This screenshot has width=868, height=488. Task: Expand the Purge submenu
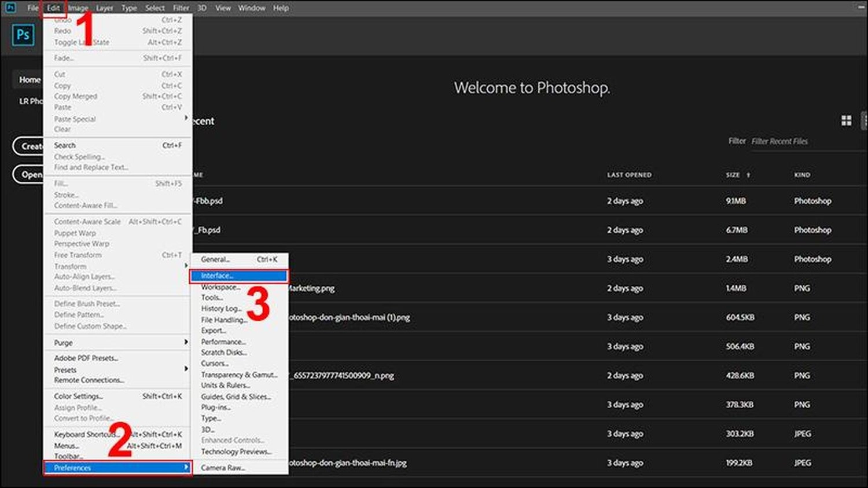(117, 343)
